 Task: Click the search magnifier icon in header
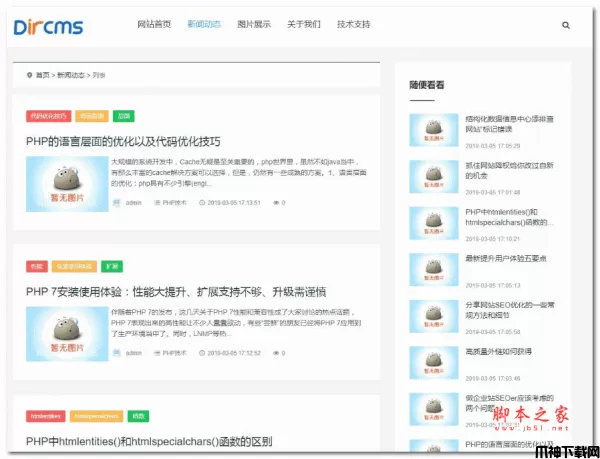pyautogui.click(x=566, y=25)
